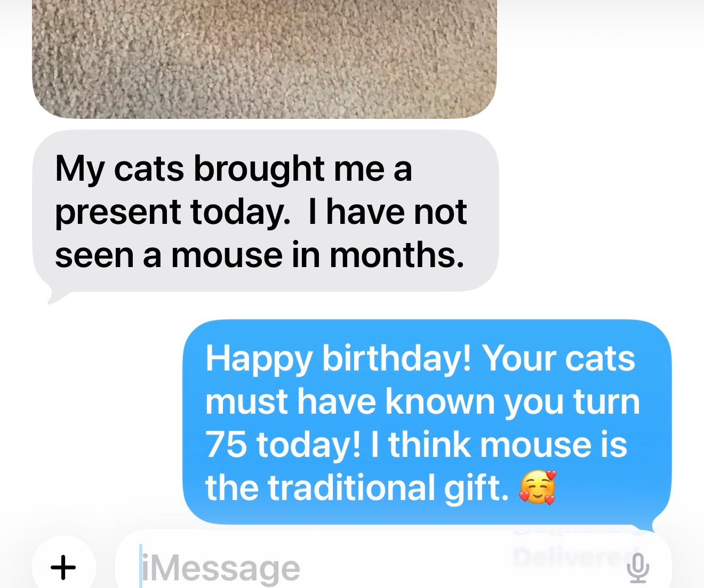Click the word 'present' in received message
Screen dimensions: 704x588
(118, 213)
